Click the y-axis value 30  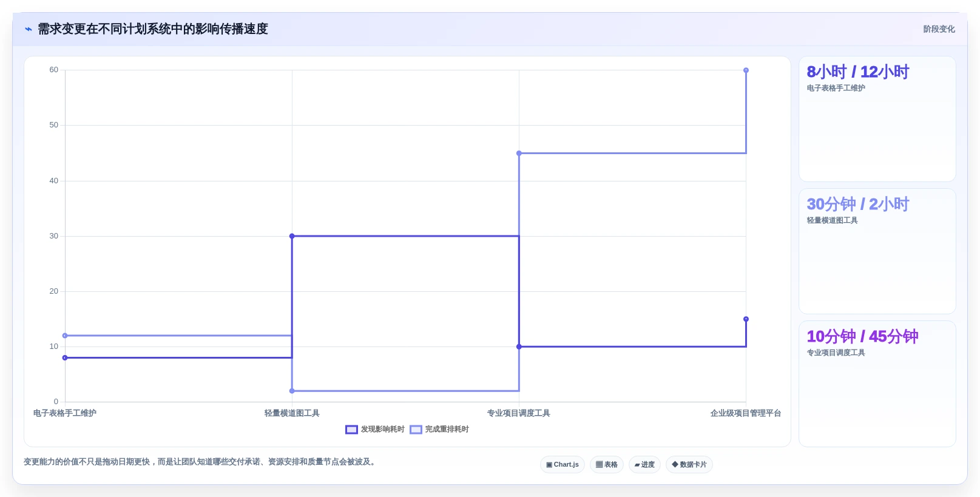54,236
